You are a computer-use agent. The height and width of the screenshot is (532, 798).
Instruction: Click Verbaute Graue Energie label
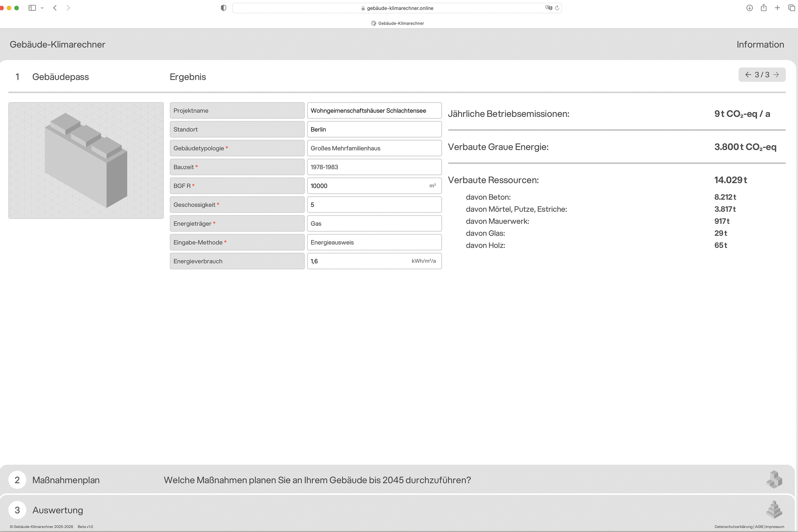click(498, 147)
